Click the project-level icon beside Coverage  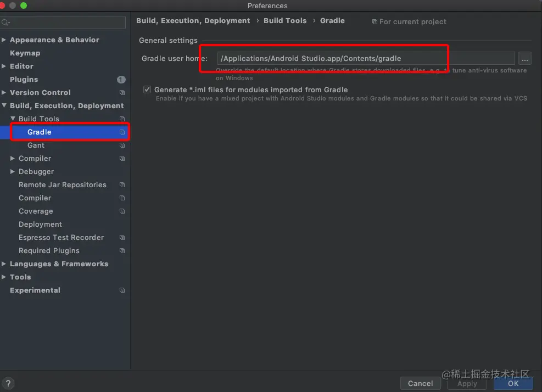coord(122,211)
